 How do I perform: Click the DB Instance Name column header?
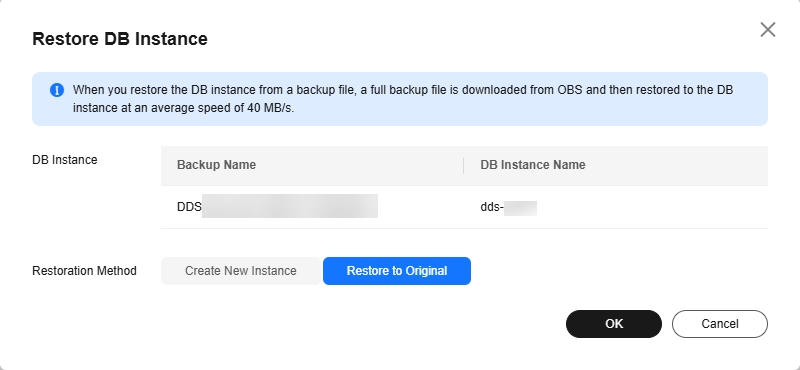[x=533, y=165]
